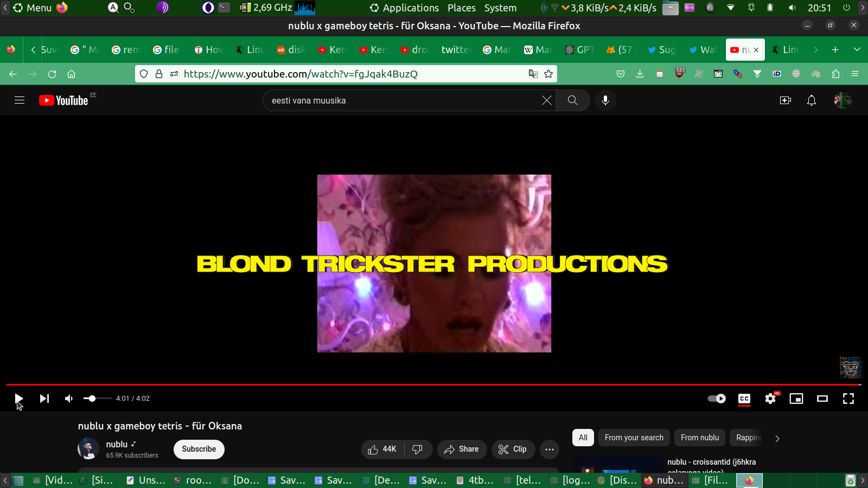Screen dimensions: 868x488
Task: Show calendar from the 20:51 clock
Action: click(819, 8)
